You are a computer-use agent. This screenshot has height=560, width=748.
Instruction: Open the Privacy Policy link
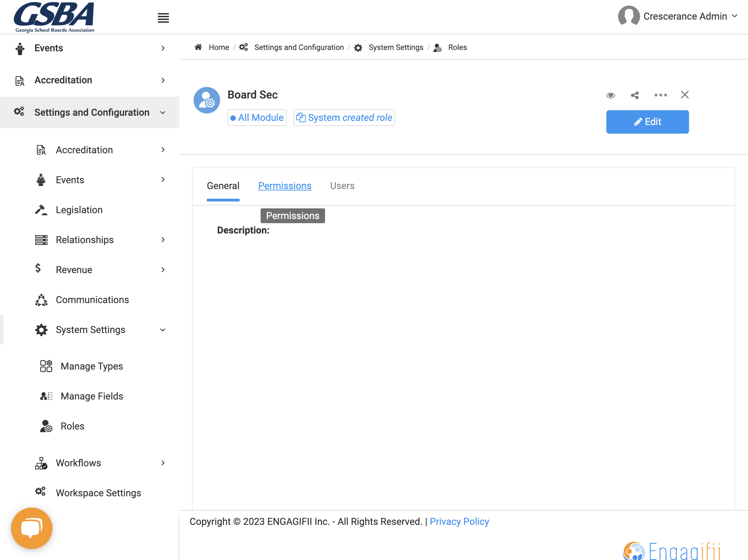(x=459, y=521)
